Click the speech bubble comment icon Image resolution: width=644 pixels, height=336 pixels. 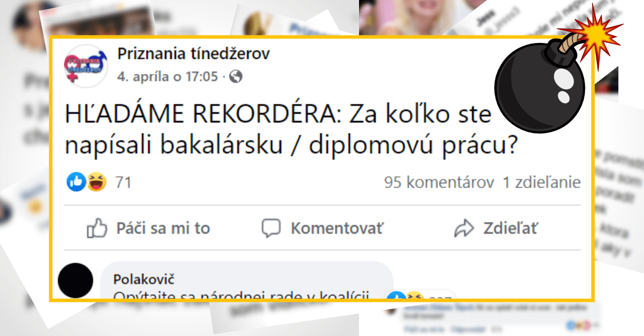pos(272,228)
